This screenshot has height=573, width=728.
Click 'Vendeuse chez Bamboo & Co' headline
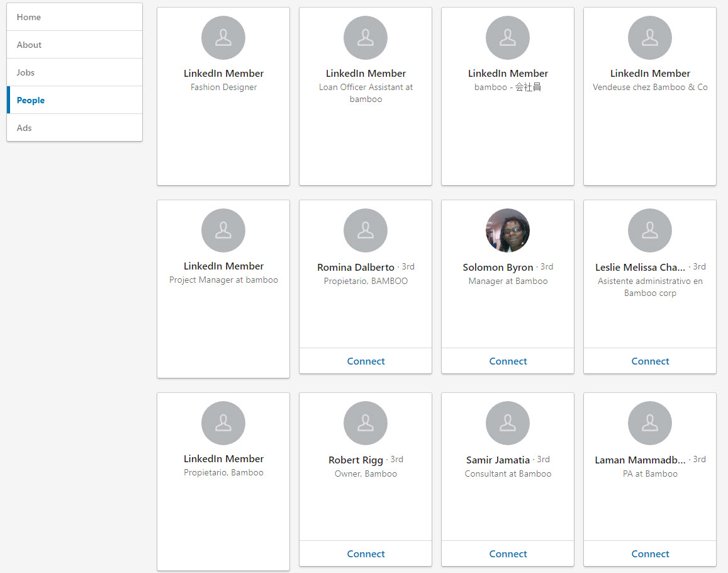649,87
